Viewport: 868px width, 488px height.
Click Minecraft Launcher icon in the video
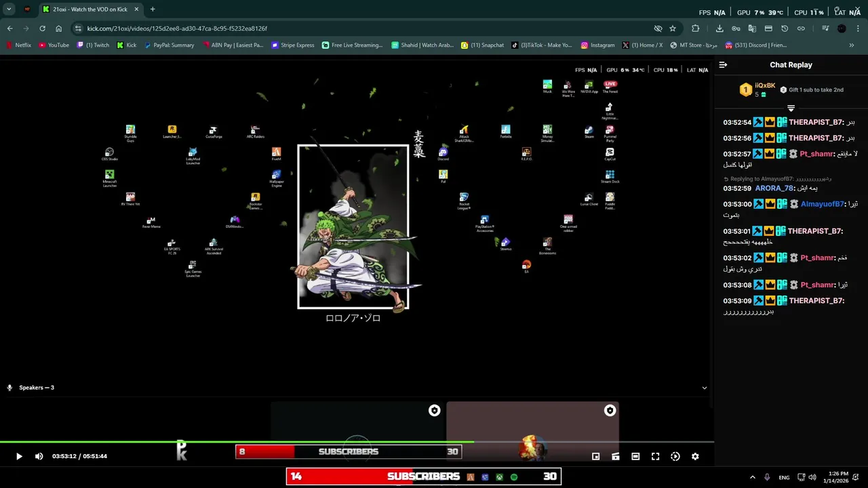coord(109,178)
